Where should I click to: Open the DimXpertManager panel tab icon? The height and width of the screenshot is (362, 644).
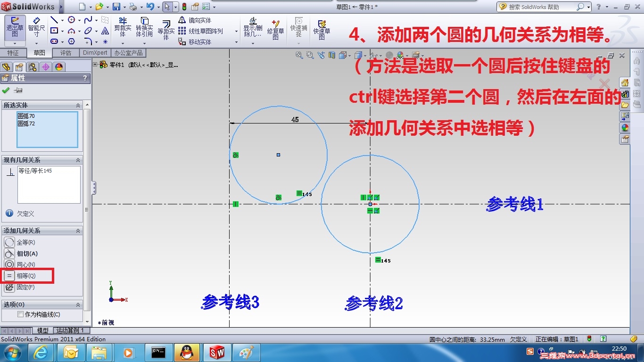point(46,67)
